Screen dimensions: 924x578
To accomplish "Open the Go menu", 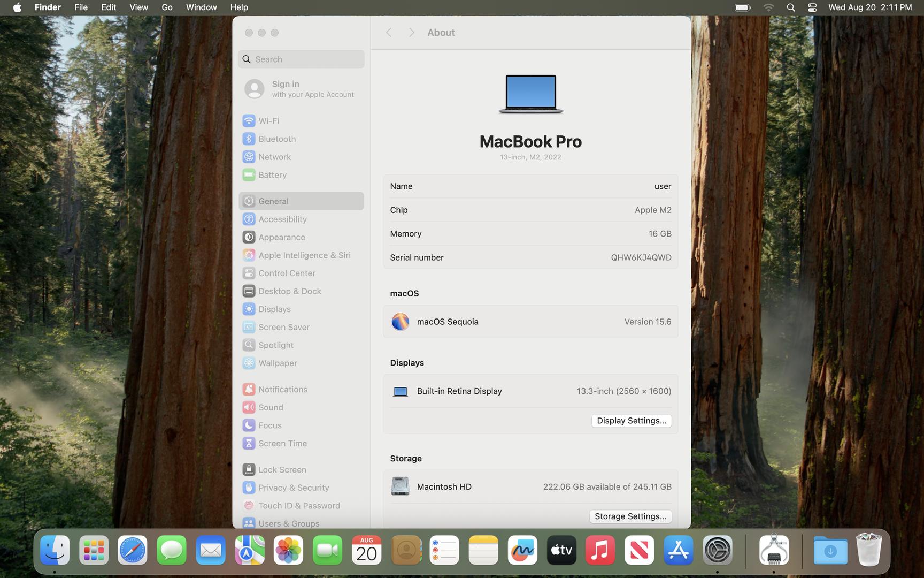I will point(167,7).
